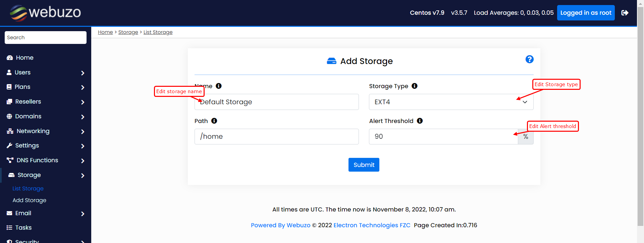This screenshot has height=243, width=644.
Task: Click the info icon next to Alert Threshold
Action: point(420,121)
